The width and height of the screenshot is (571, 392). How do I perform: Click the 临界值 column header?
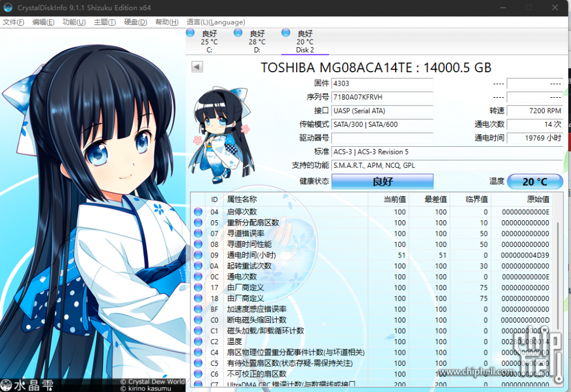pos(471,199)
